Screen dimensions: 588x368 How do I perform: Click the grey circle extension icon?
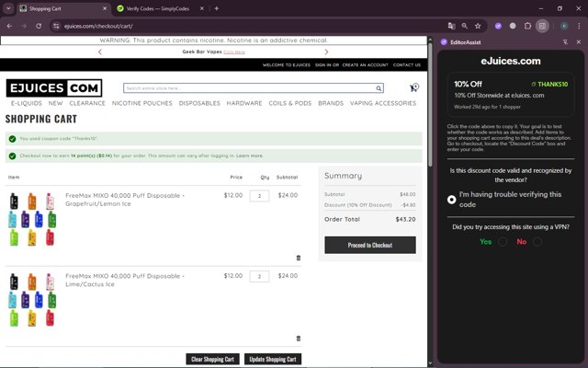[x=513, y=26]
